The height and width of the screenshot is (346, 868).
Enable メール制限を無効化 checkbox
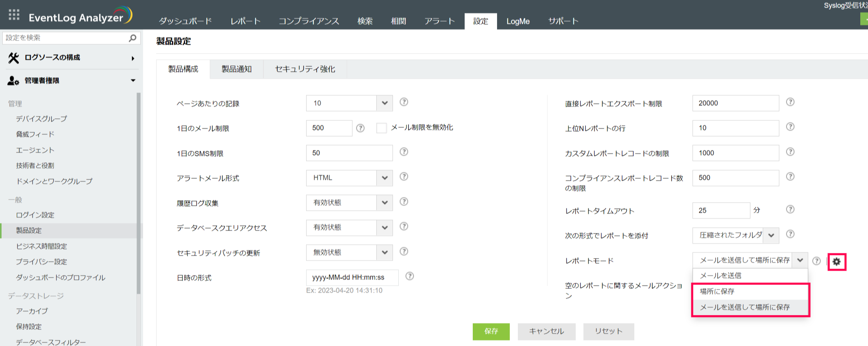pos(381,128)
